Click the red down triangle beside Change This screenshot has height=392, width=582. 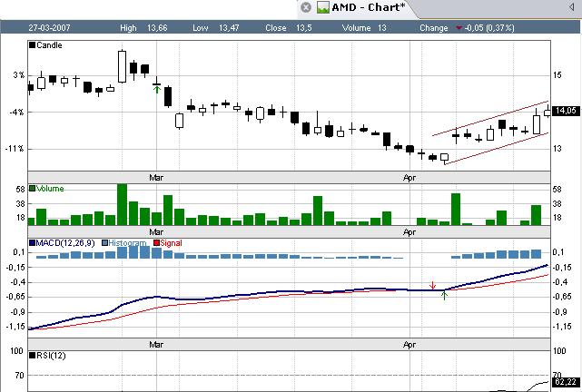[x=459, y=28]
